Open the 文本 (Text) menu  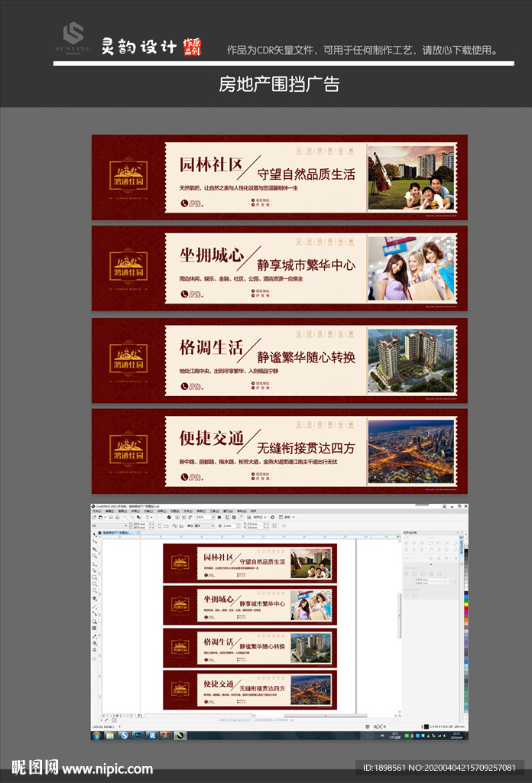188,512
